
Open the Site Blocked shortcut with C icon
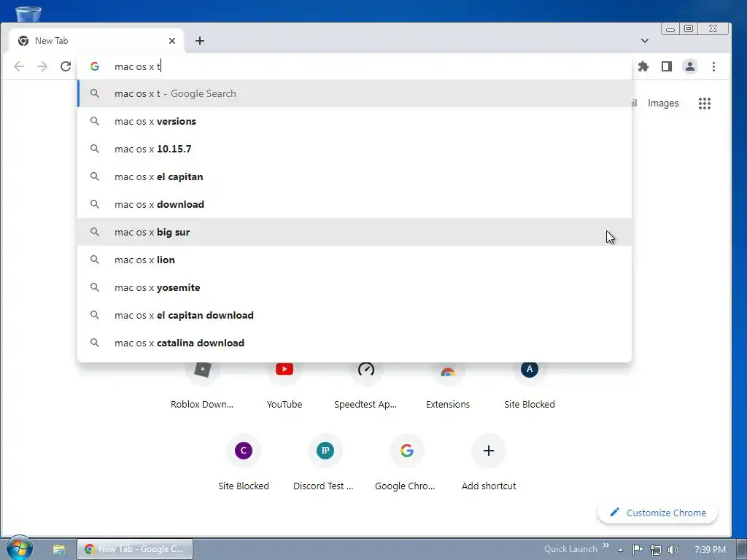tap(244, 462)
